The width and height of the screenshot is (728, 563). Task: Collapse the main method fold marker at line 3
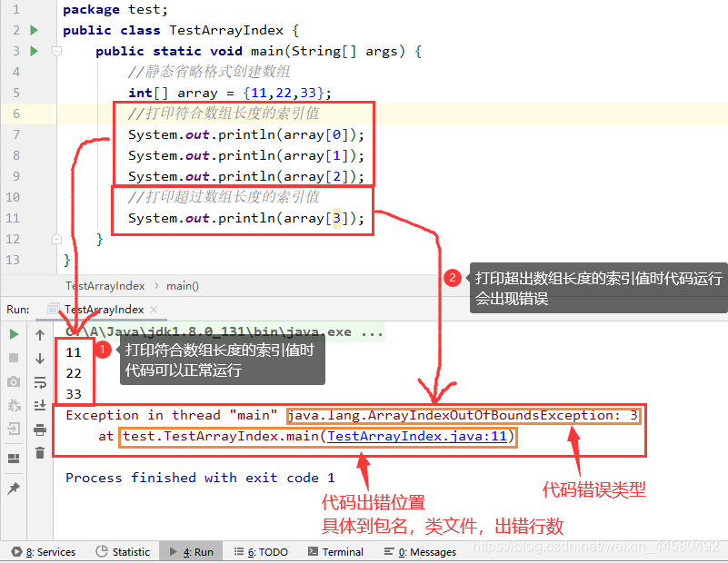click(56, 51)
